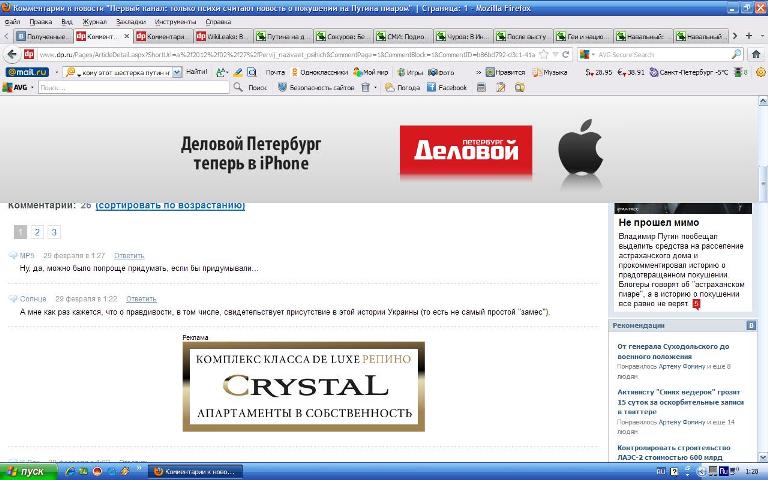Open the Windows пуск Start button
768x480 pixels.
coord(28,472)
